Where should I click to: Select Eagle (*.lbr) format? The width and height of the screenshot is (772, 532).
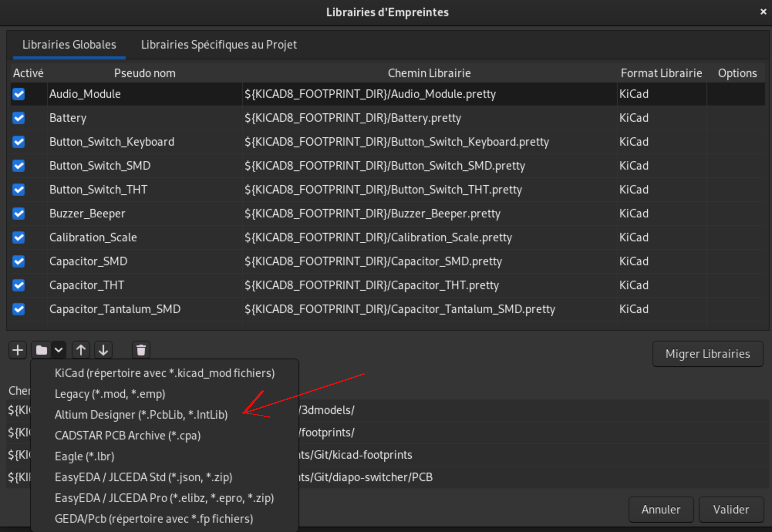(165, 456)
